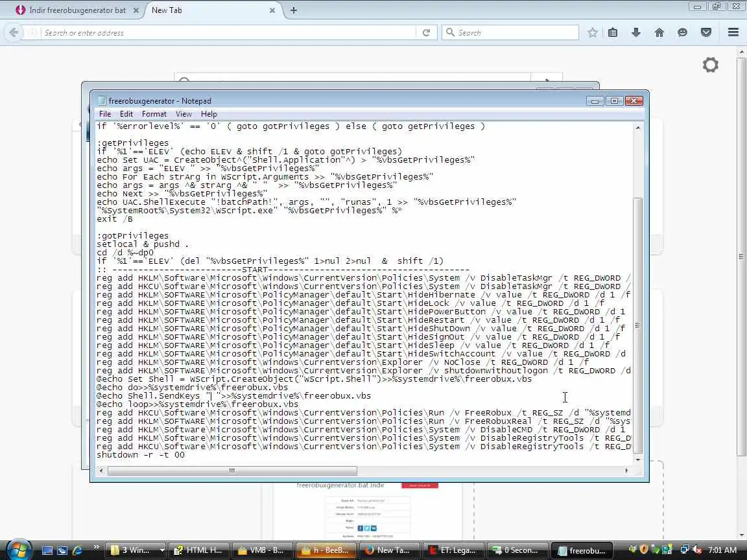
Task: Close the Indir freerobuxgenerator bat tab
Action: coord(136,10)
